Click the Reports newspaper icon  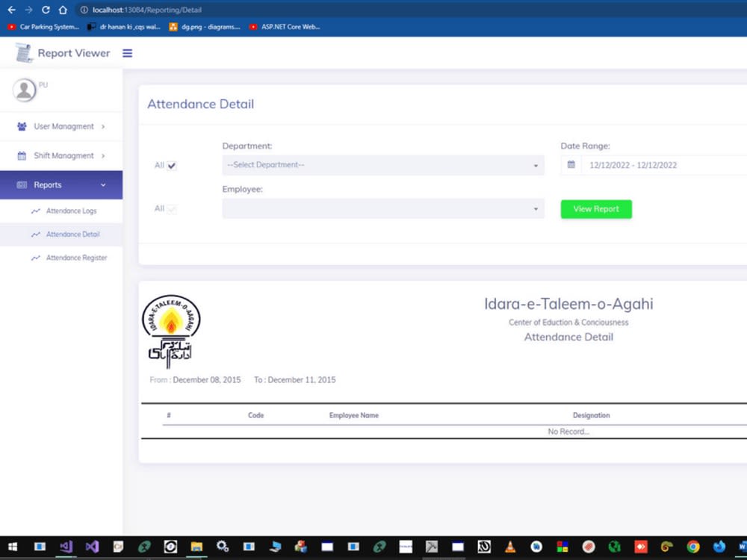(22, 184)
